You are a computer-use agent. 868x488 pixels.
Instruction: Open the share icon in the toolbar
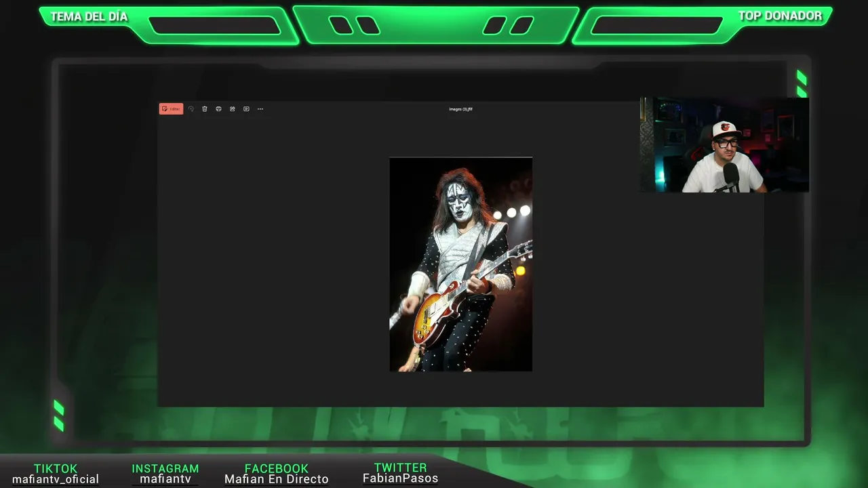233,109
